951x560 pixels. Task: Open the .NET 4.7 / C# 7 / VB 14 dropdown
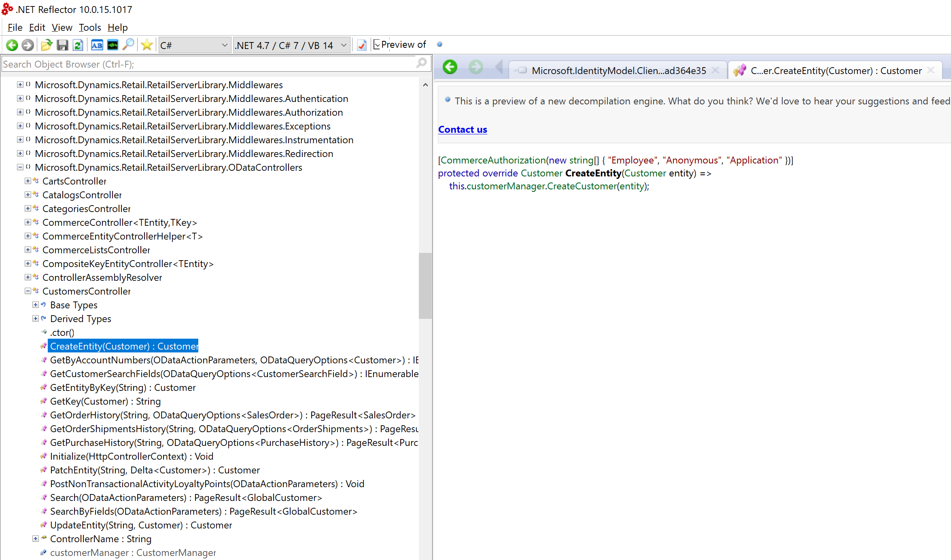pyautogui.click(x=291, y=45)
